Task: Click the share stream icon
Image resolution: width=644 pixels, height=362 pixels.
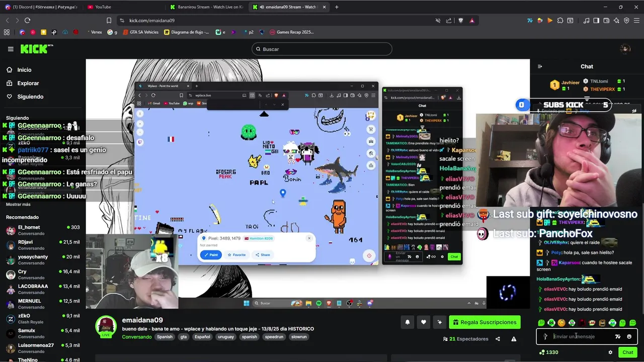Action: tap(498, 339)
